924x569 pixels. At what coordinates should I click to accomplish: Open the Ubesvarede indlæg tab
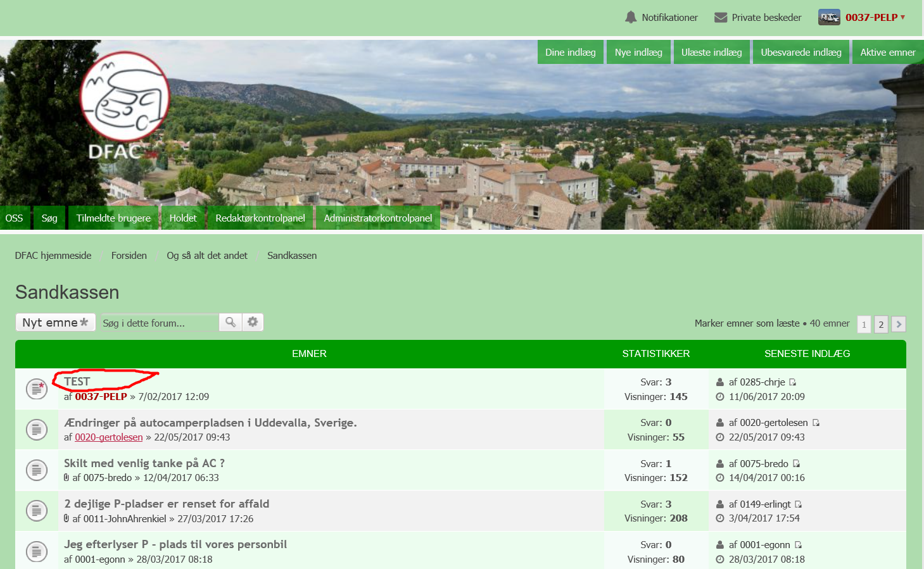pos(801,53)
